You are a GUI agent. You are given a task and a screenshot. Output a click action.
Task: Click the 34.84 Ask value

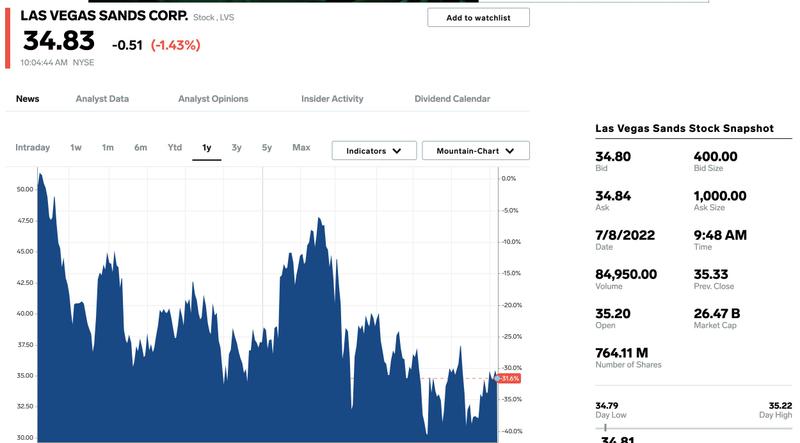pyautogui.click(x=613, y=196)
